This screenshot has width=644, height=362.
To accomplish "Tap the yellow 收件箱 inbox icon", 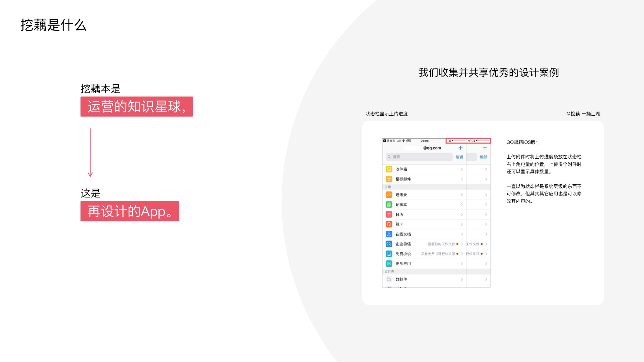I will (389, 169).
